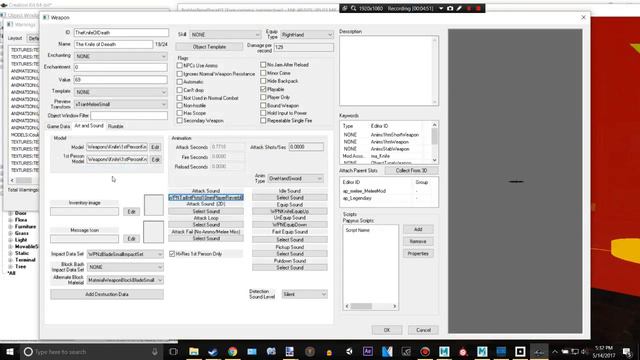
Task: Change the Detection Sound Level dropdown
Action: coord(304,294)
